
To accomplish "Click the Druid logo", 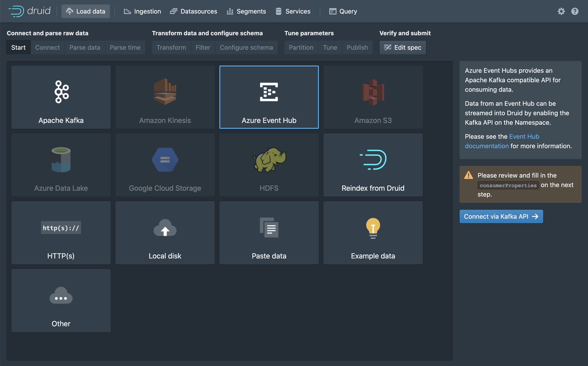I will click(x=30, y=11).
